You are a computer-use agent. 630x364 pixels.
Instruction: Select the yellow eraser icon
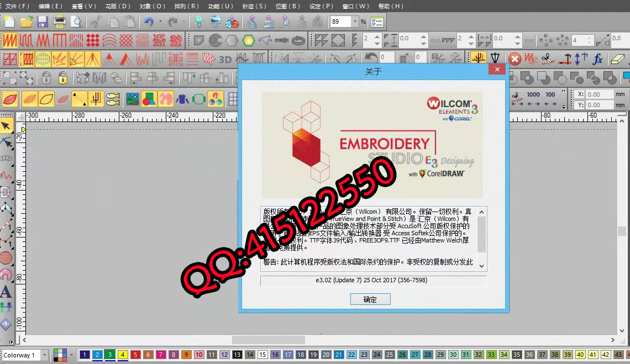coord(617,59)
